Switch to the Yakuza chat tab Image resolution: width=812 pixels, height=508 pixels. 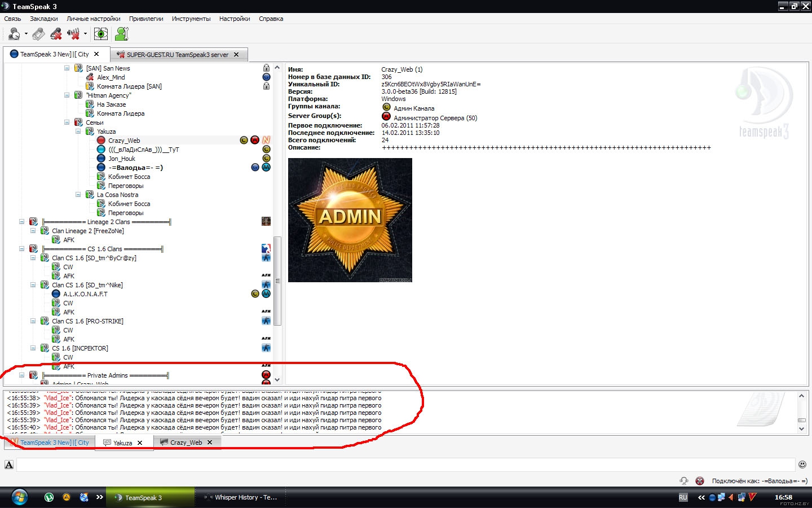122,443
